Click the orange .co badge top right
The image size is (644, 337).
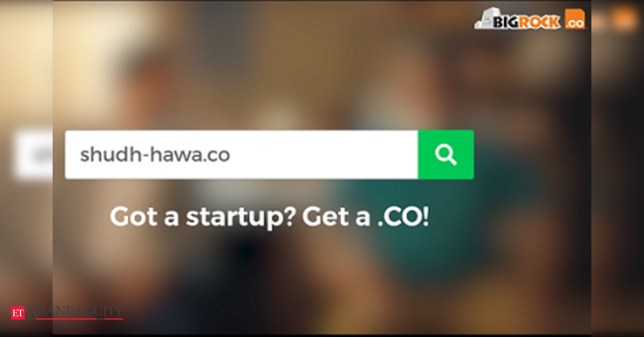point(575,19)
